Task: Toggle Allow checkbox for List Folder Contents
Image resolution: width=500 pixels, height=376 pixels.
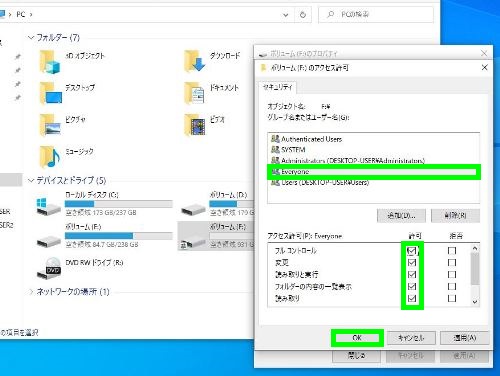Action: [412, 286]
